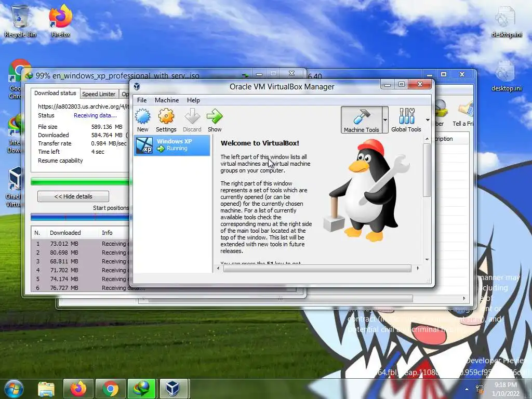Switch to Chrome in taskbar
Screen dimensions: 532x399
point(110,389)
